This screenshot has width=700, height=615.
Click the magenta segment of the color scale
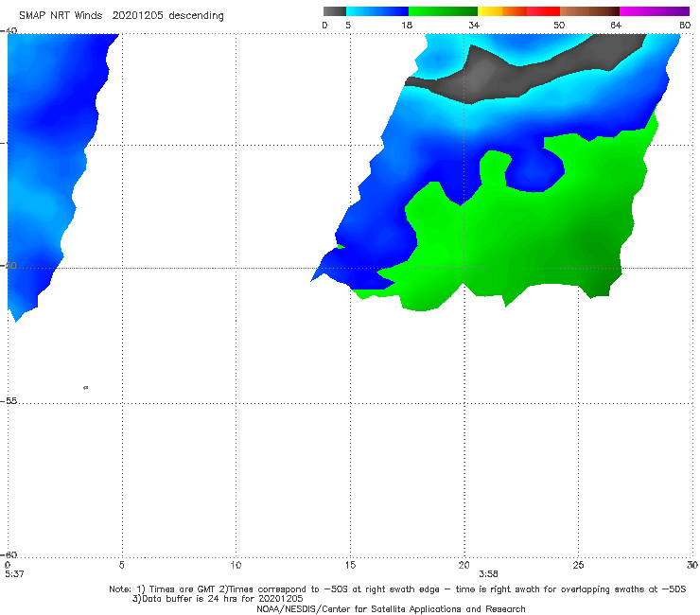pyautogui.click(x=655, y=11)
